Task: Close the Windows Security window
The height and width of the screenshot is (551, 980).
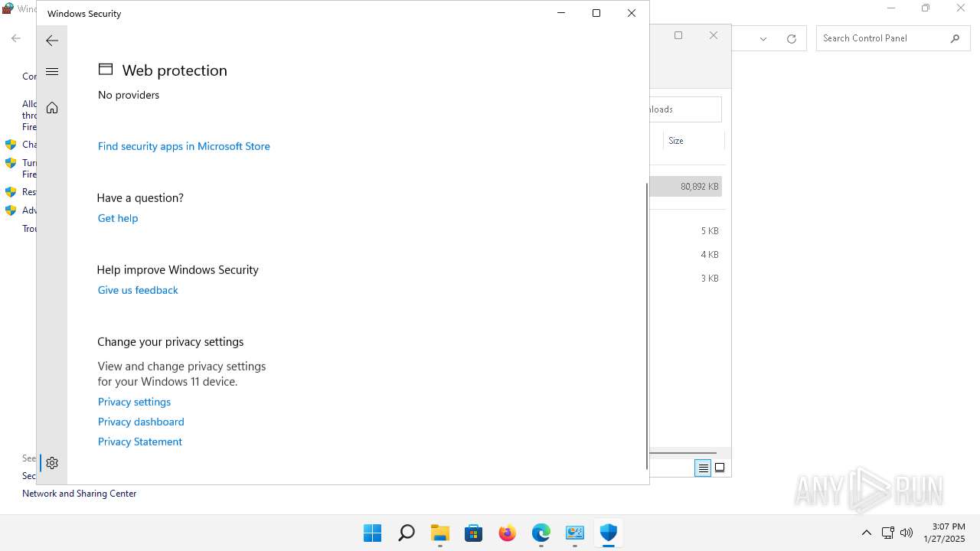Action: [x=632, y=13]
